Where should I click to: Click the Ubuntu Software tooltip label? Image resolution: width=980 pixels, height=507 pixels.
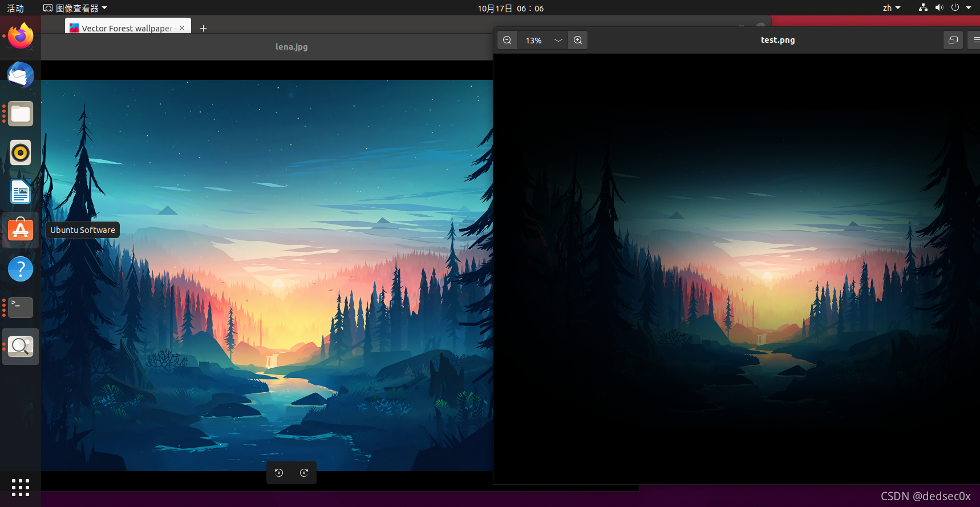[83, 230]
